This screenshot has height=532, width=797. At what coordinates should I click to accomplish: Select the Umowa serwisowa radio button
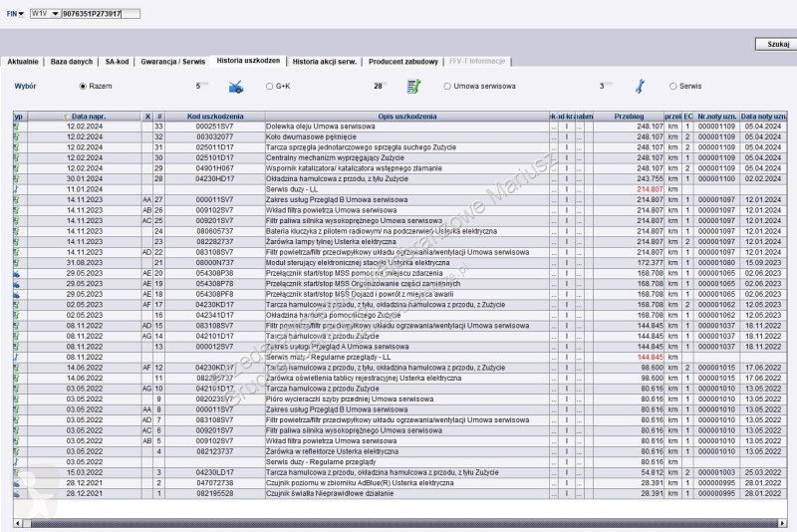point(447,87)
